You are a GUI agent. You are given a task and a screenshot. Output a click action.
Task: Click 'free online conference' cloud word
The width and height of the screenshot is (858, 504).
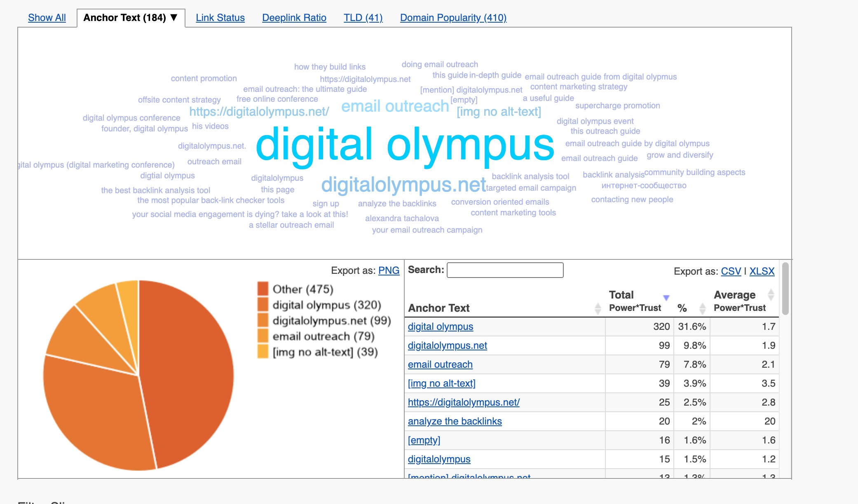pyautogui.click(x=277, y=99)
